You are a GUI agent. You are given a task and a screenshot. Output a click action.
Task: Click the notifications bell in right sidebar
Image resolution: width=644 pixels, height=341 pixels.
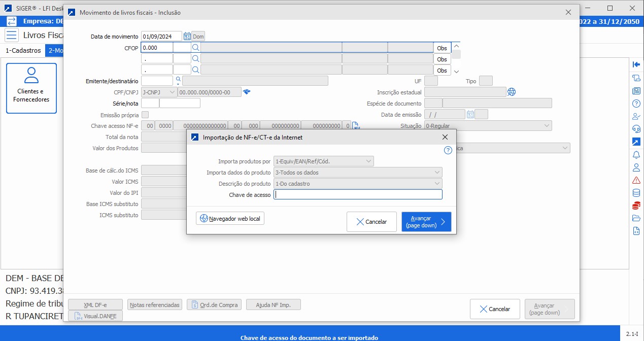(x=636, y=155)
